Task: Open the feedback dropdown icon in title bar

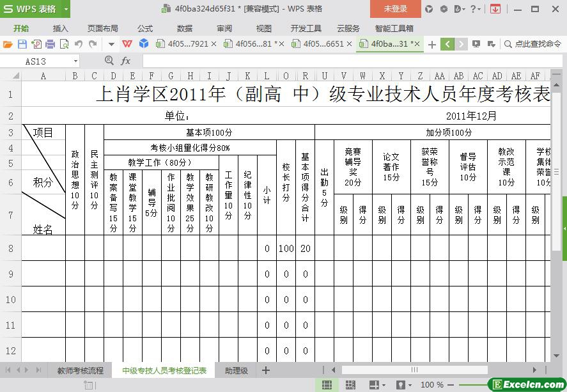Action: point(459,9)
